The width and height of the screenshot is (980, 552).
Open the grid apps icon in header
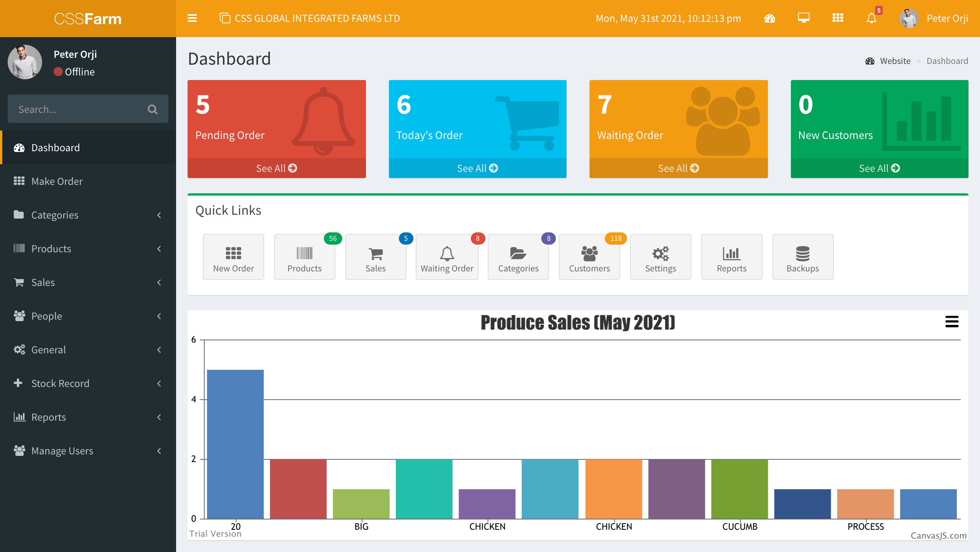838,18
